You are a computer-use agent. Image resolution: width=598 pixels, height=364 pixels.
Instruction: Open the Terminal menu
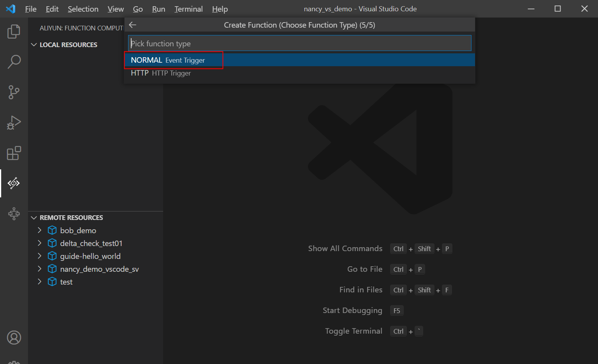(188, 9)
